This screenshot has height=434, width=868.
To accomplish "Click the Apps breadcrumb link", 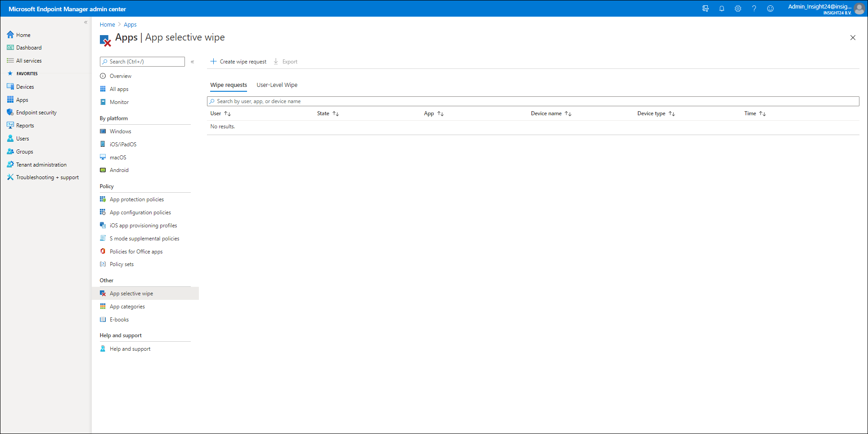I will tap(130, 25).
